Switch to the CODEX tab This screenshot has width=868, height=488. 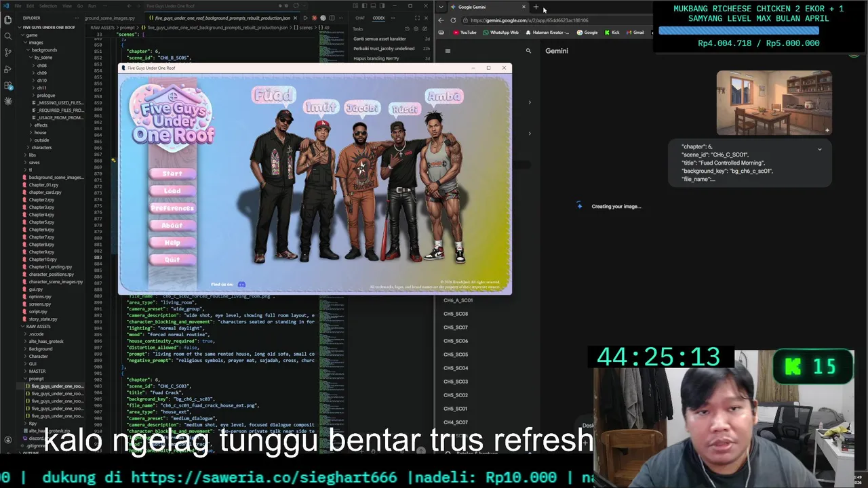pyautogui.click(x=379, y=18)
